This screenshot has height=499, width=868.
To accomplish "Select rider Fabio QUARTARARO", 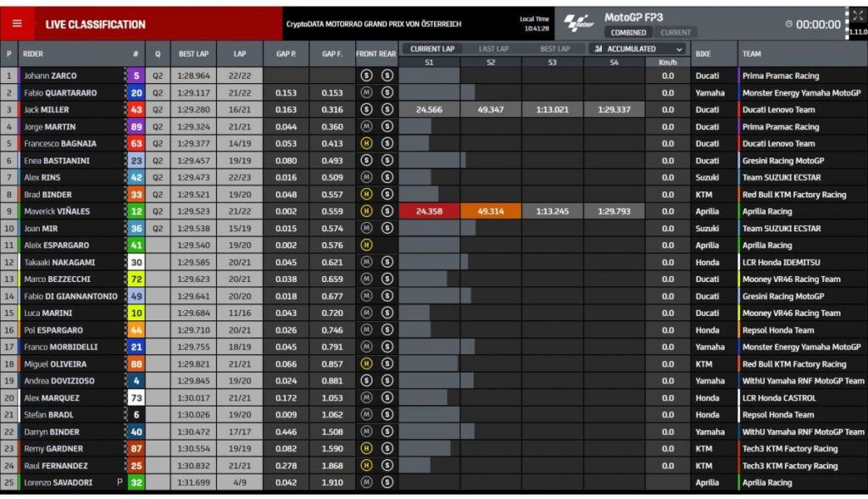I will [x=60, y=93].
